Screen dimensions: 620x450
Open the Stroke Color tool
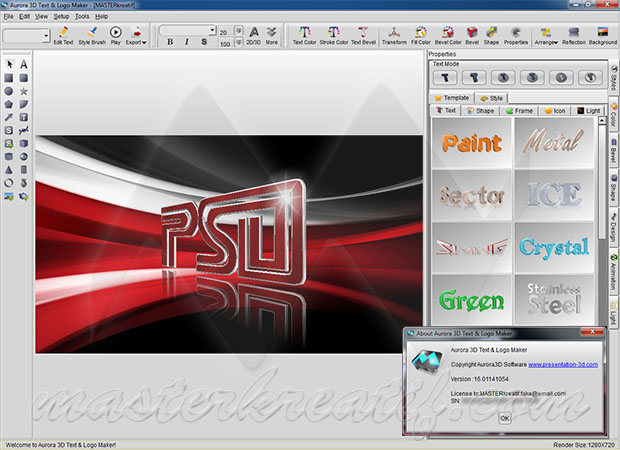click(334, 36)
